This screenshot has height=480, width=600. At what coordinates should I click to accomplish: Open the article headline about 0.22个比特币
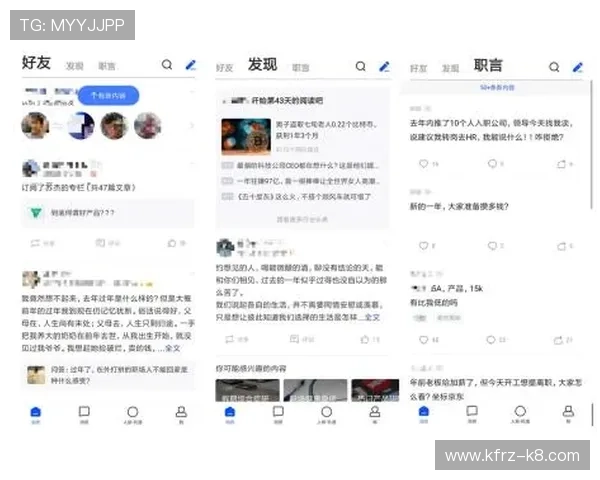coord(326,130)
